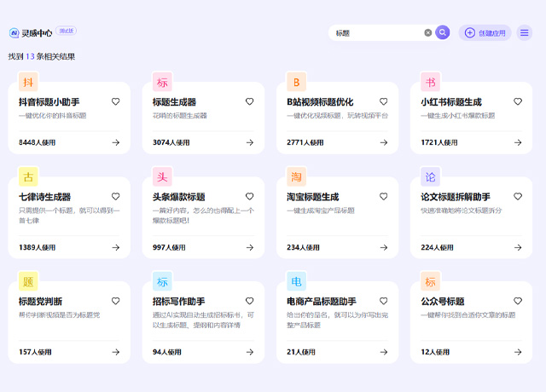Click the 创建应用 button

click(485, 32)
